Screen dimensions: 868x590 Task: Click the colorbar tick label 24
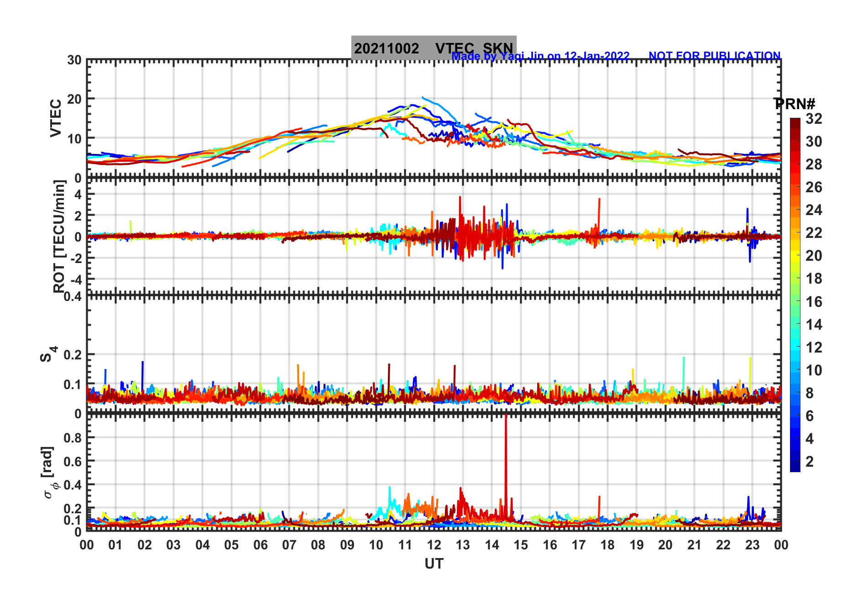(x=814, y=210)
